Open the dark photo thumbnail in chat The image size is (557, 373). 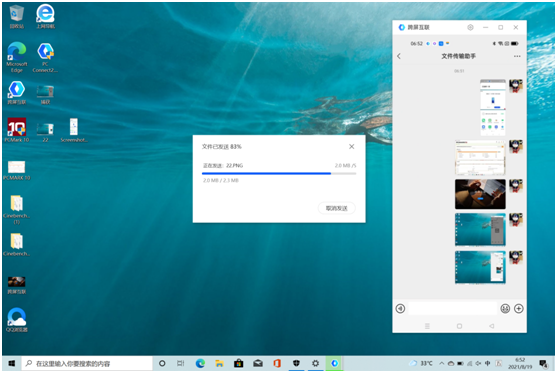pyautogui.click(x=480, y=194)
